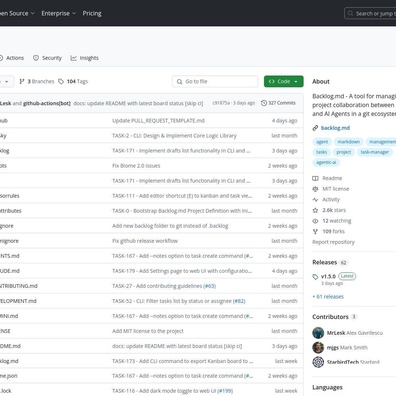Click Report repository
The image size is (396, 396).
[333, 242]
